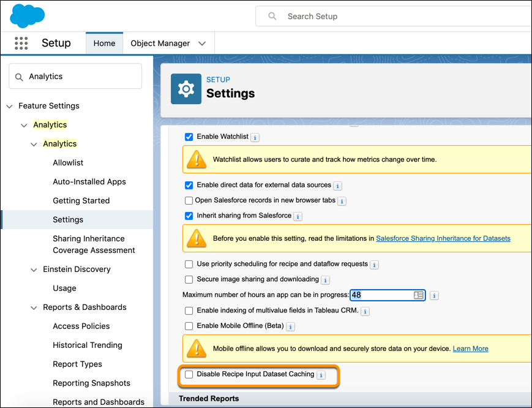Collapse the Einstein Discovery chevron
The width and height of the screenshot is (532, 408).
(x=34, y=270)
